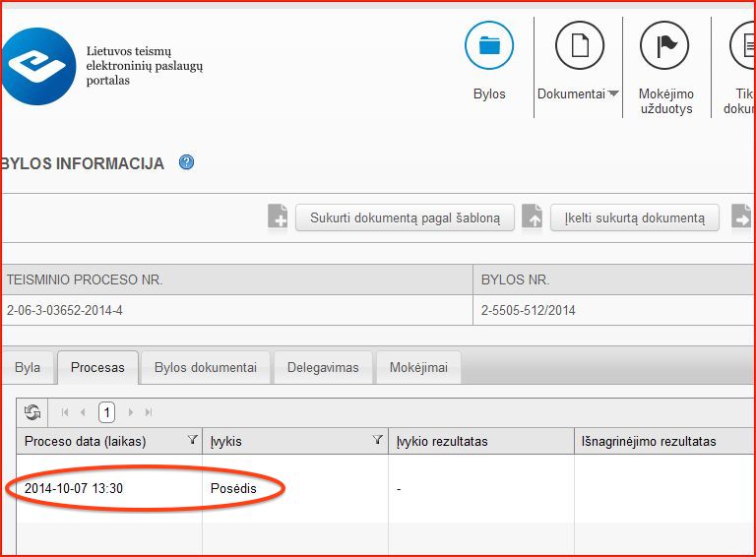Click upload icon beside Įkelti button
This screenshot has width=756, height=557.
pos(533,217)
